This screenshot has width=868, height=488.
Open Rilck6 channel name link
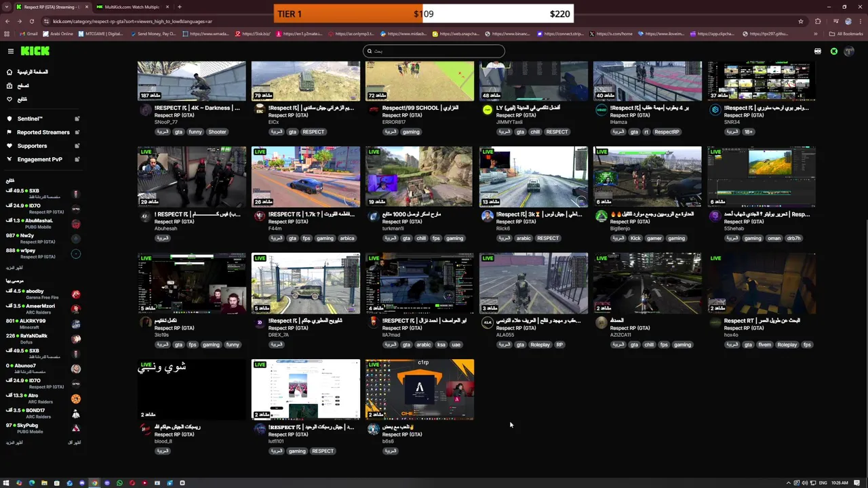pos(503,228)
